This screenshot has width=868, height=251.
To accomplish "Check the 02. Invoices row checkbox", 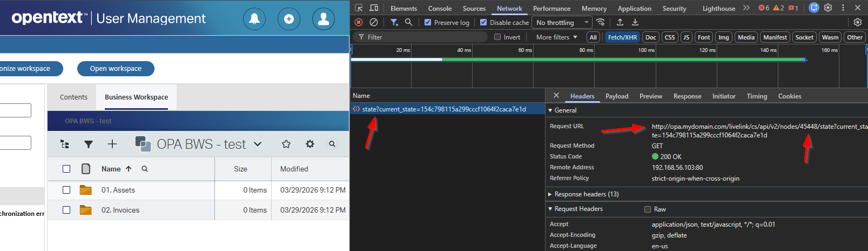I will coord(66,210).
